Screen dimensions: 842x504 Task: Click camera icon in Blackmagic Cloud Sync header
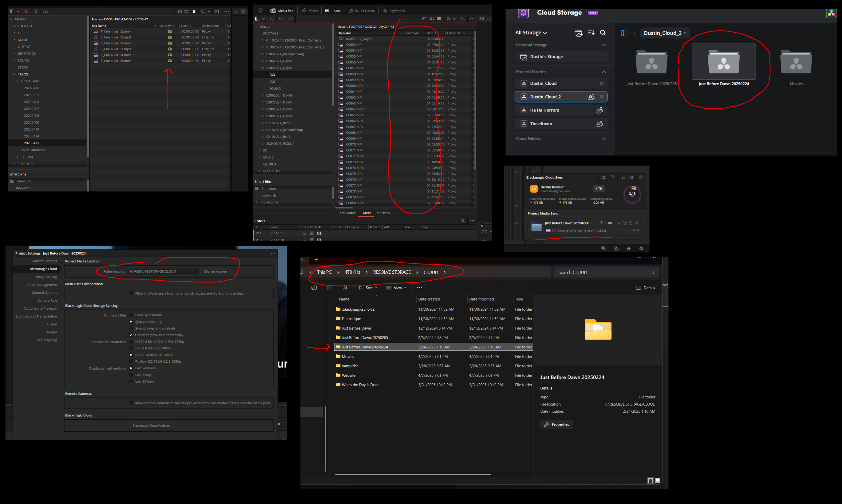(x=613, y=177)
